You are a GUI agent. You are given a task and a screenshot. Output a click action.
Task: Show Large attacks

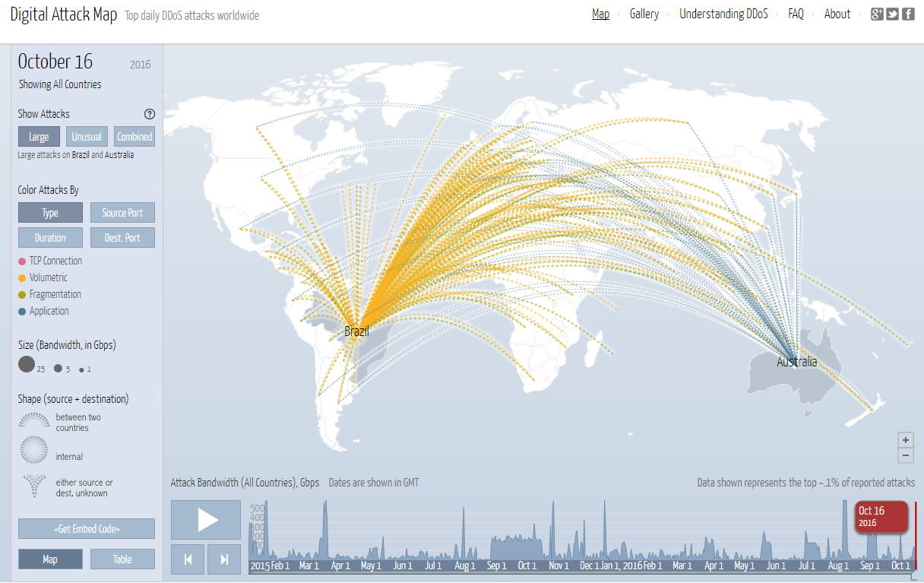point(39,137)
